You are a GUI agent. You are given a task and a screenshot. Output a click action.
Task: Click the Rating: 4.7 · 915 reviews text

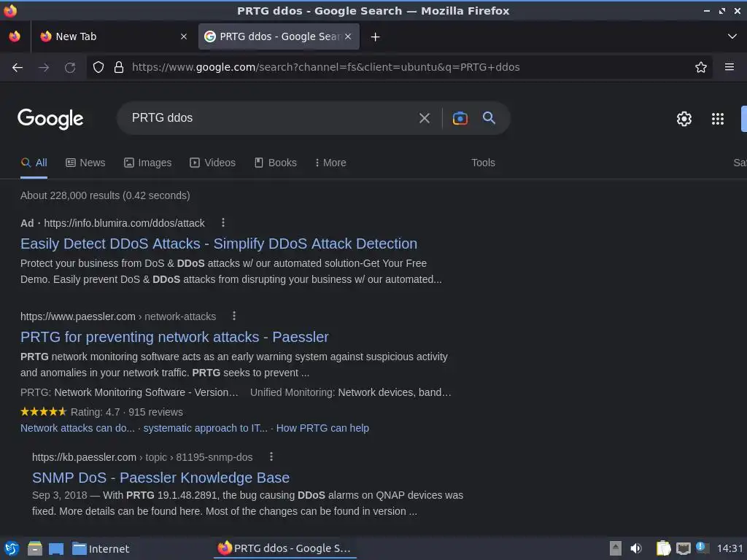tap(127, 412)
